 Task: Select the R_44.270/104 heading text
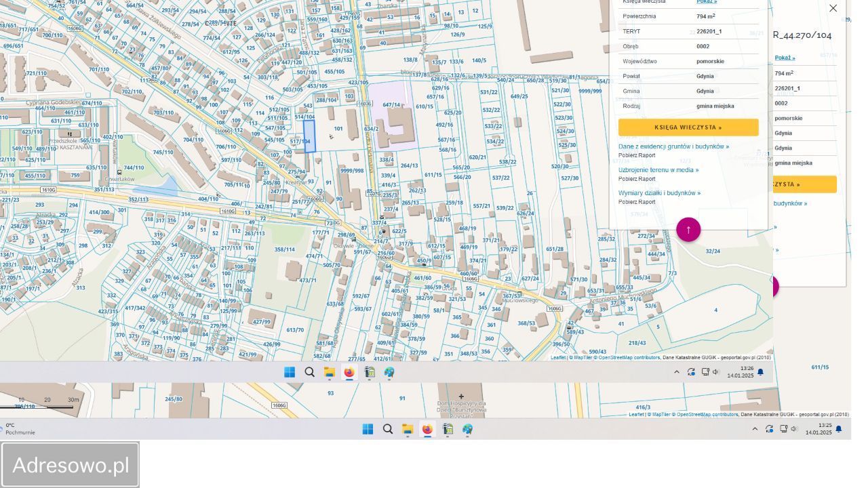click(802, 35)
